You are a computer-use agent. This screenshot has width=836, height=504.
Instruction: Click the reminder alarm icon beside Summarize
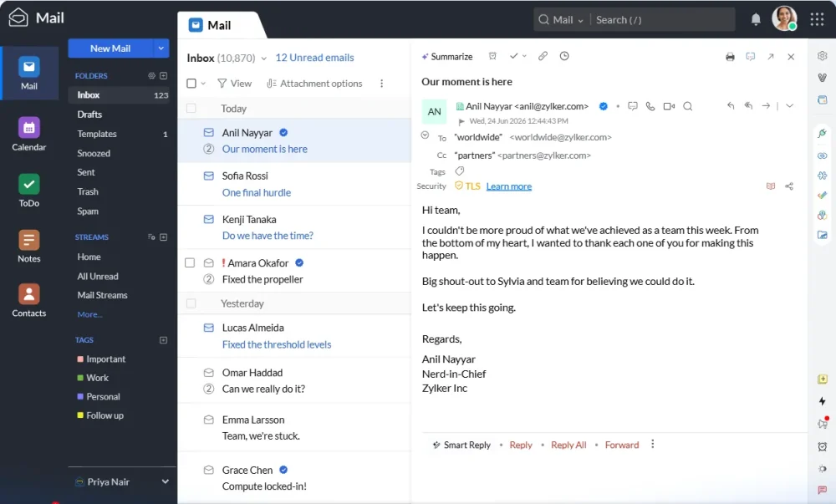click(492, 56)
